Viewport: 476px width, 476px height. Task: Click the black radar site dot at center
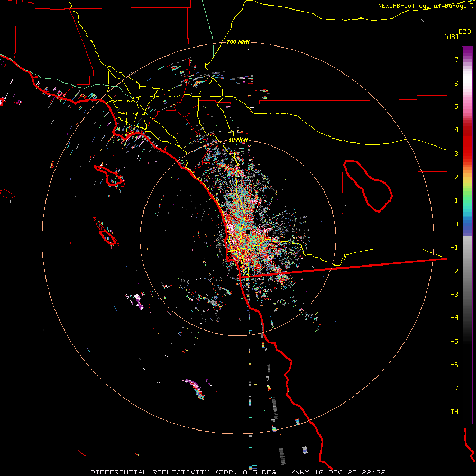(248, 232)
